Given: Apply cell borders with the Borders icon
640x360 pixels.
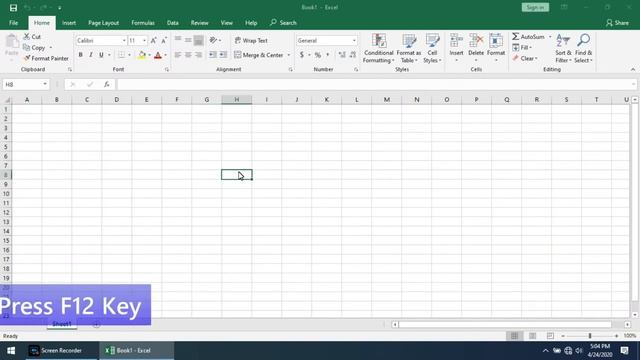Looking at the screenshot, I should click(x=121, y=55).
